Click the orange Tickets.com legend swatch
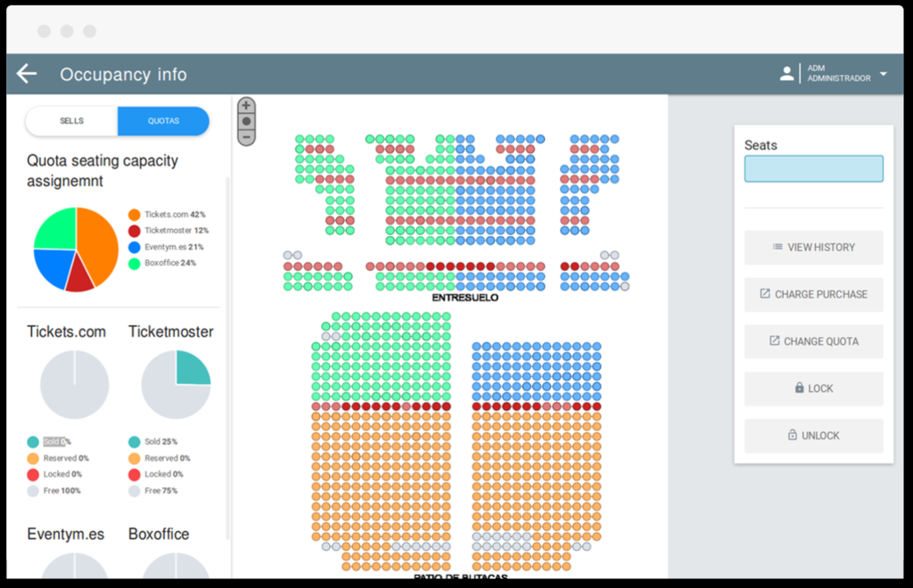The width and height of the screenshot is (913, 588). (134, 215)
